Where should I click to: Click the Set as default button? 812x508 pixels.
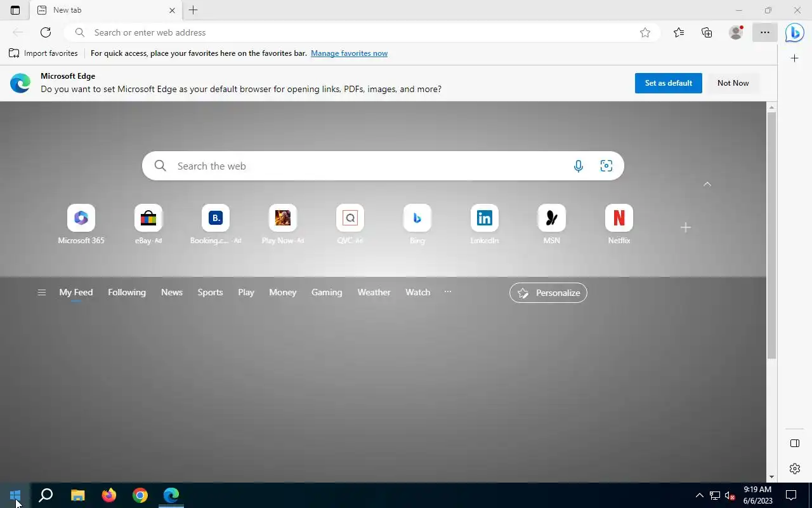669,83
